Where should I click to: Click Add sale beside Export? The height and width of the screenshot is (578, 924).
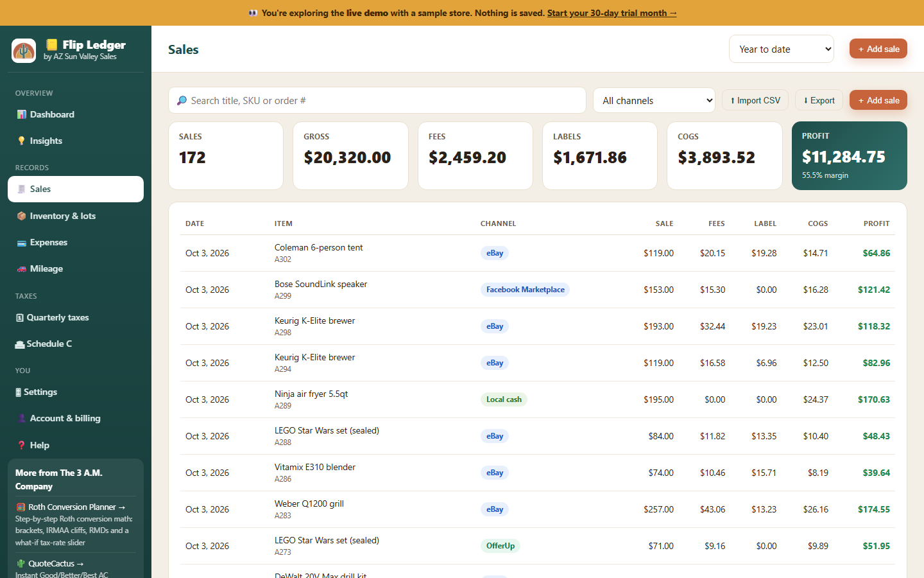878,100
